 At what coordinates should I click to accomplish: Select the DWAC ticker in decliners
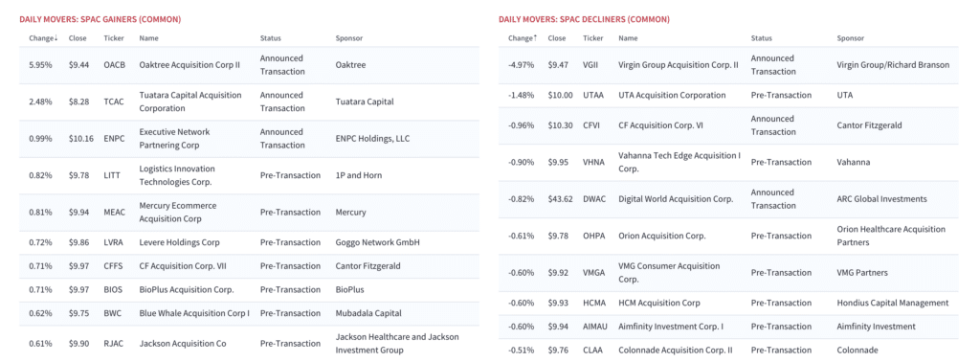click(x=593, y=199)
